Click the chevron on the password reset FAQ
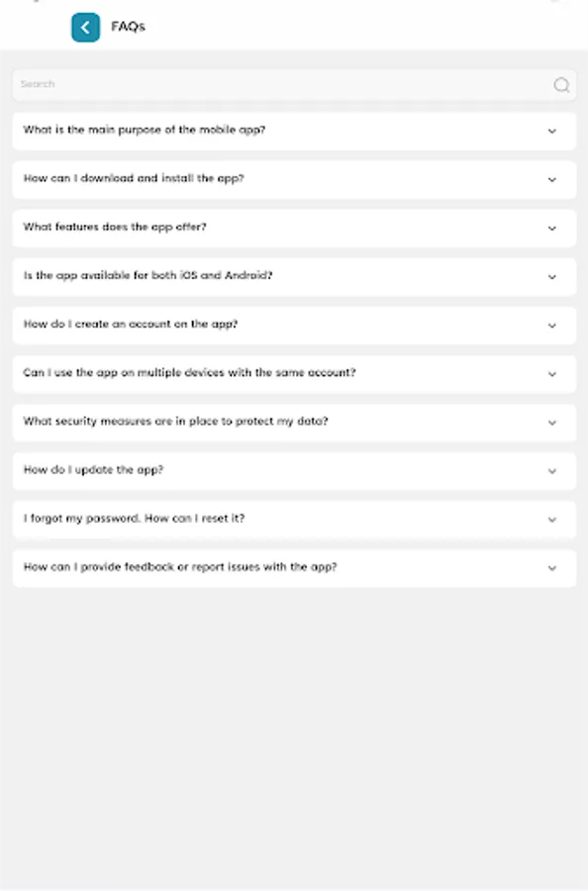 (x=552, y=519)
